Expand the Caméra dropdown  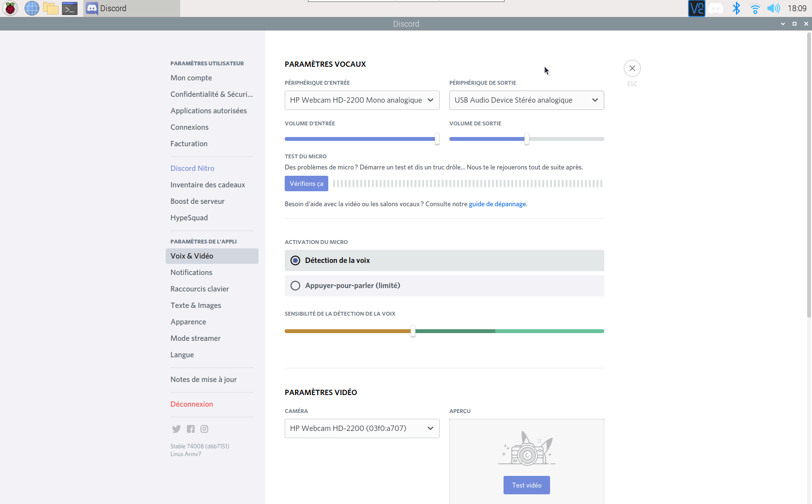coord(362,428)
